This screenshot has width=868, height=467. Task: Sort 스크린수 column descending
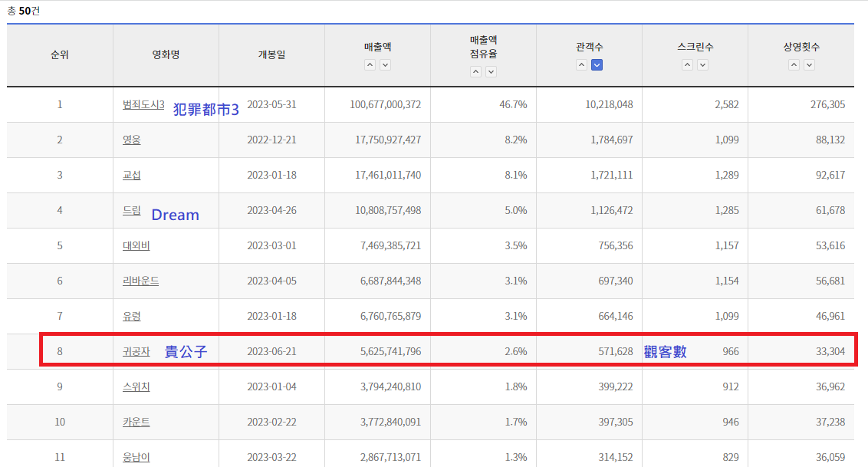[x=702, y=65]
